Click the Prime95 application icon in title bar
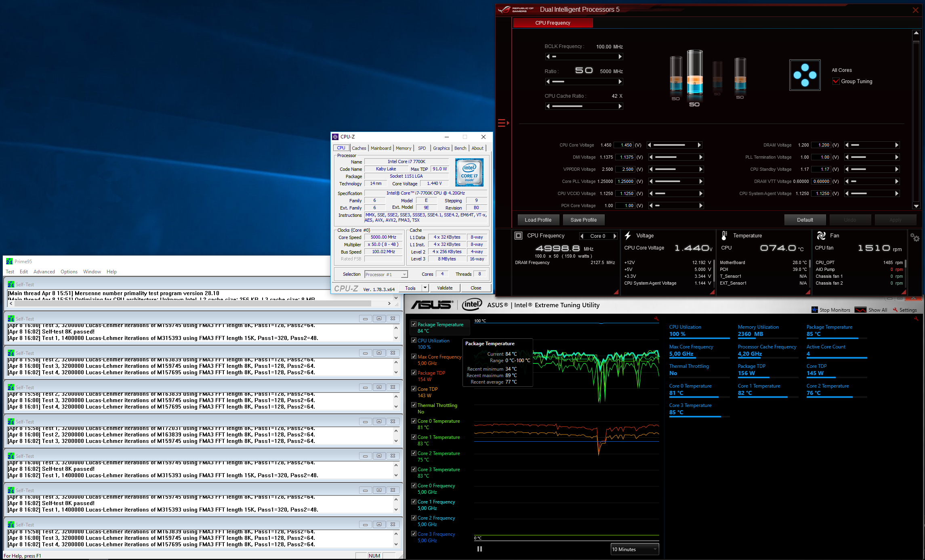Screen dimensions: 925x560 (x=9, y=261)
